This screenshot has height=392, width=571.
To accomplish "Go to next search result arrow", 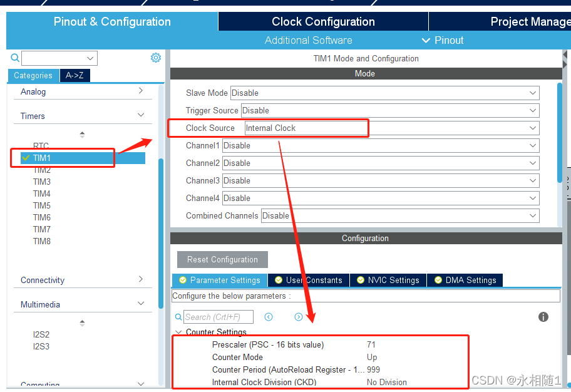I will pyautogui.click(x=299, y=317).
